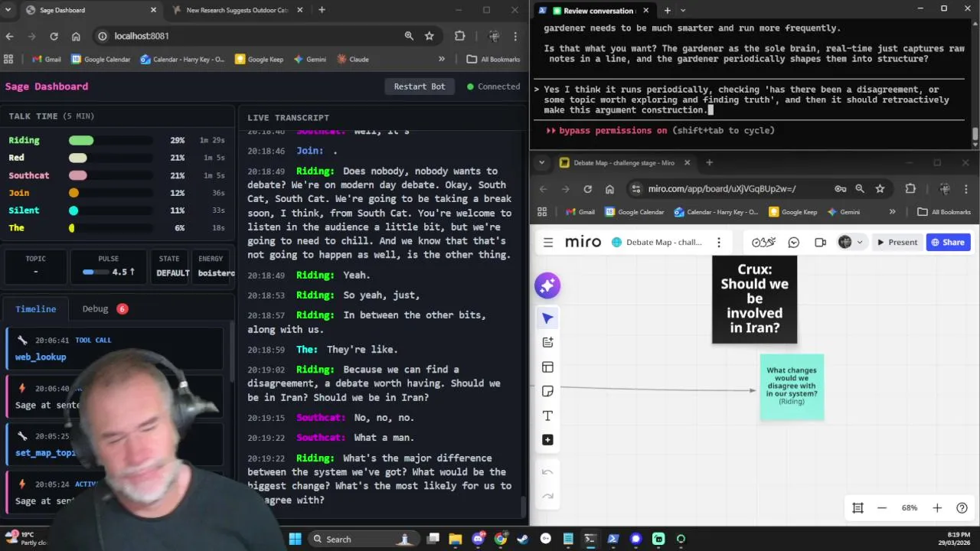Click the Miro AI sparkle tool
Image resolution: width=980 pixels, height=551 pixels.
547,285
